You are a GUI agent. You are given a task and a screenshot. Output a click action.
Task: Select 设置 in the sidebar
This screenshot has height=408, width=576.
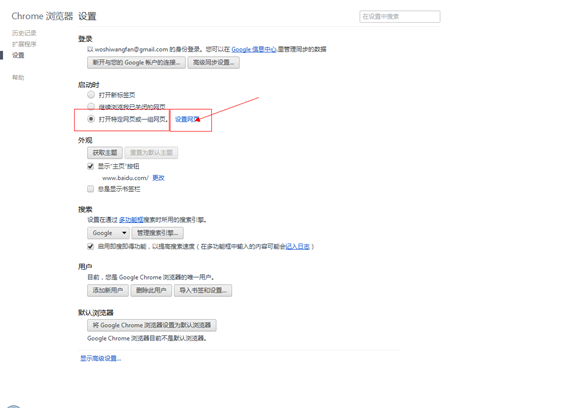(x=18, y=55)
